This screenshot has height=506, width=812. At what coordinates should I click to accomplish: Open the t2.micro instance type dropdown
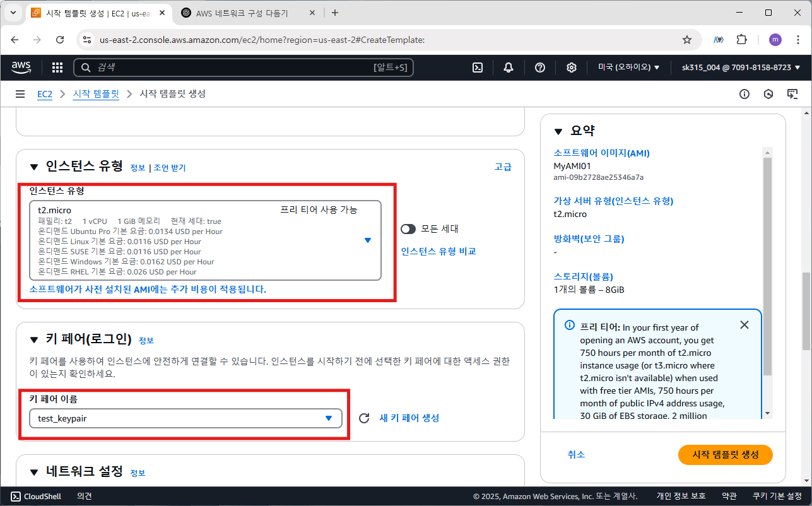coord(206,240)
